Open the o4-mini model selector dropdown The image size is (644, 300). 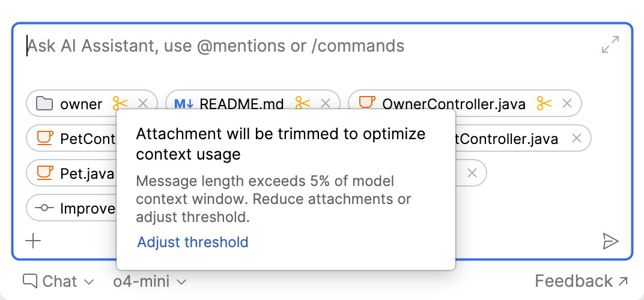[x=150, y=281]
